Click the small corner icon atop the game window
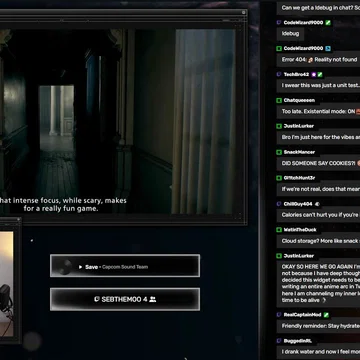 coord(244,12)
